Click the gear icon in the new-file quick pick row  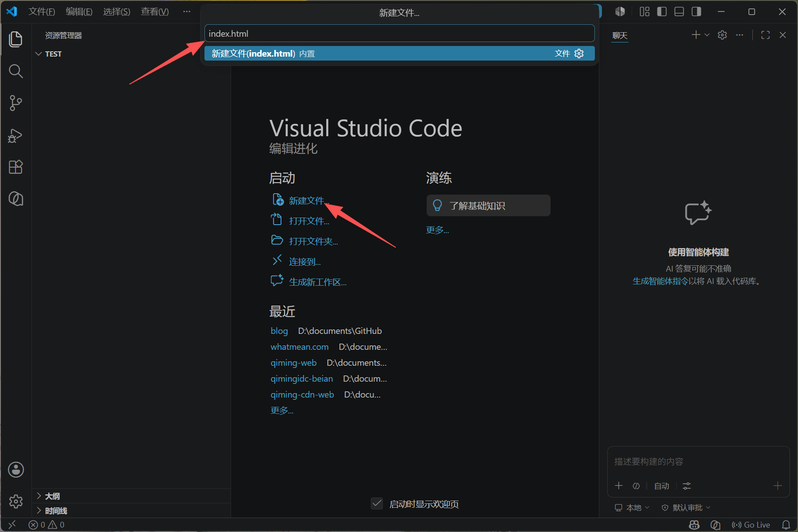point(579,54)
